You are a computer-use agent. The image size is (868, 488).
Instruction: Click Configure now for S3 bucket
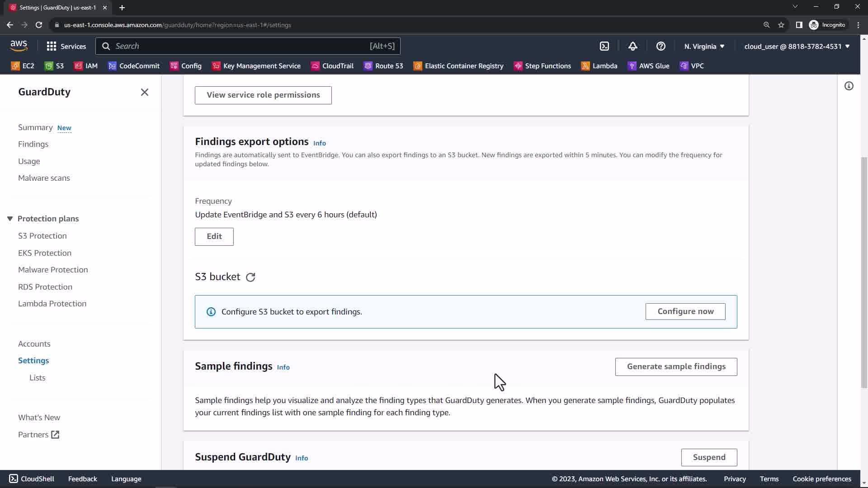coord(685,311)
